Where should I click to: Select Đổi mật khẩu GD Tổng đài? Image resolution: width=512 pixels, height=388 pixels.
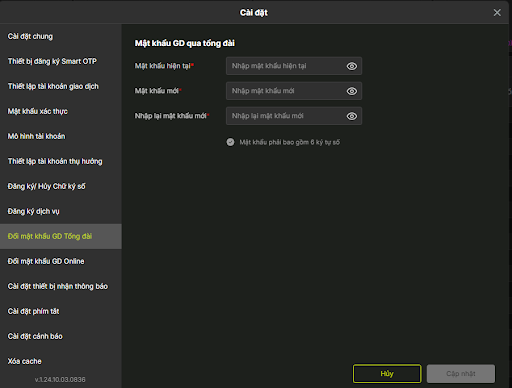tap(61, 236)
